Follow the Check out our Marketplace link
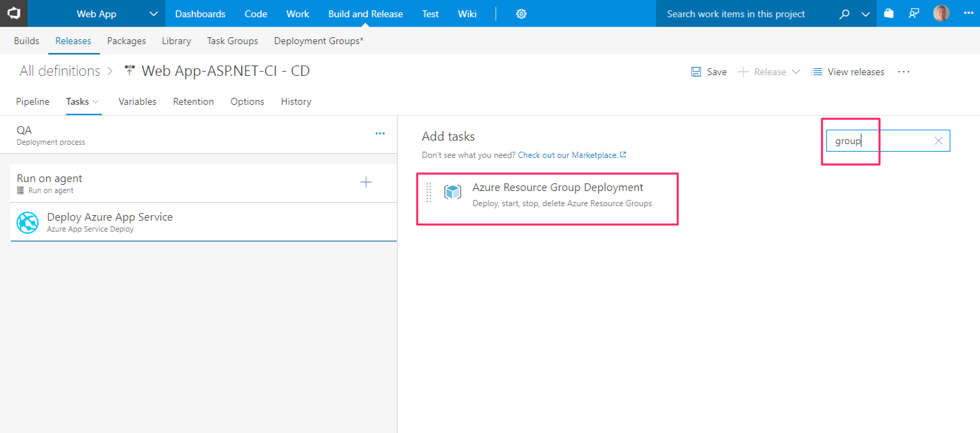This screenshot has height=433, width=980. click(568, 155)
